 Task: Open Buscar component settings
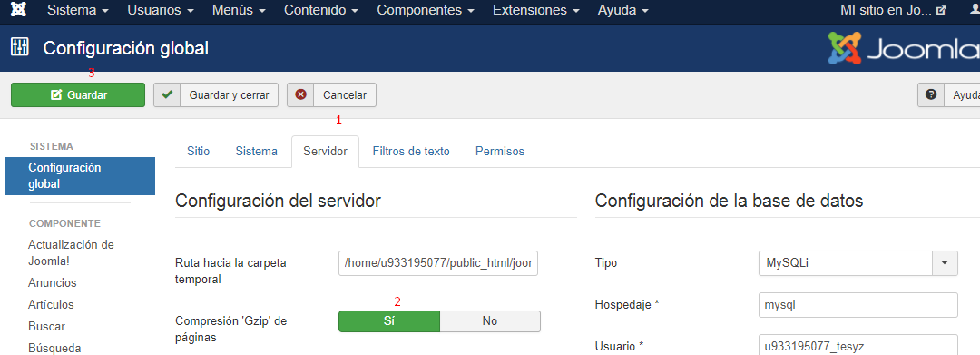[47, 327]
